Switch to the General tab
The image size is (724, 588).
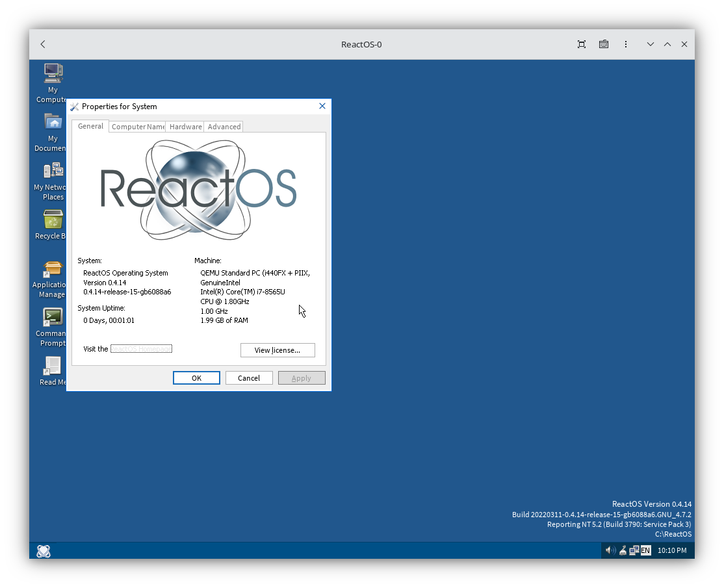click(90, 126)
